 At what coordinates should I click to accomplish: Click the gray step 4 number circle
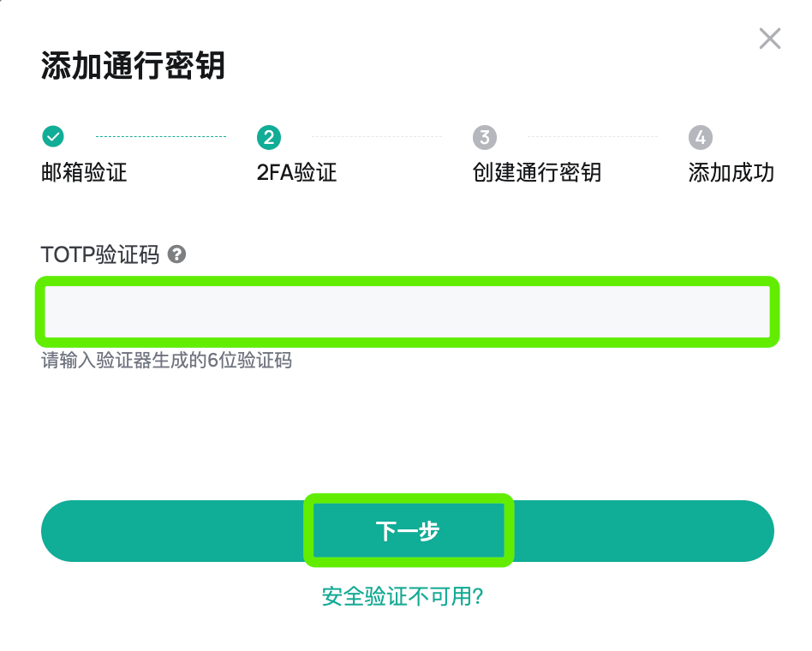(701, 137)
